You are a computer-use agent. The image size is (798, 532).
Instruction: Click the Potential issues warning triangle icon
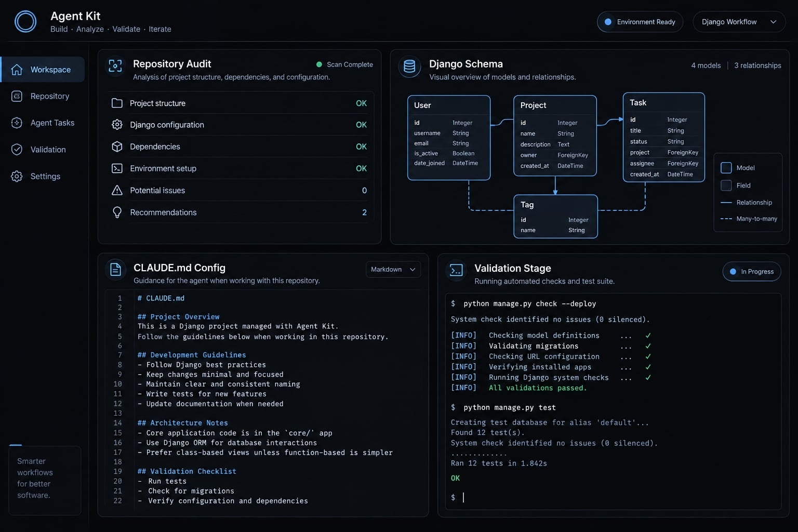tap(117, 190)
